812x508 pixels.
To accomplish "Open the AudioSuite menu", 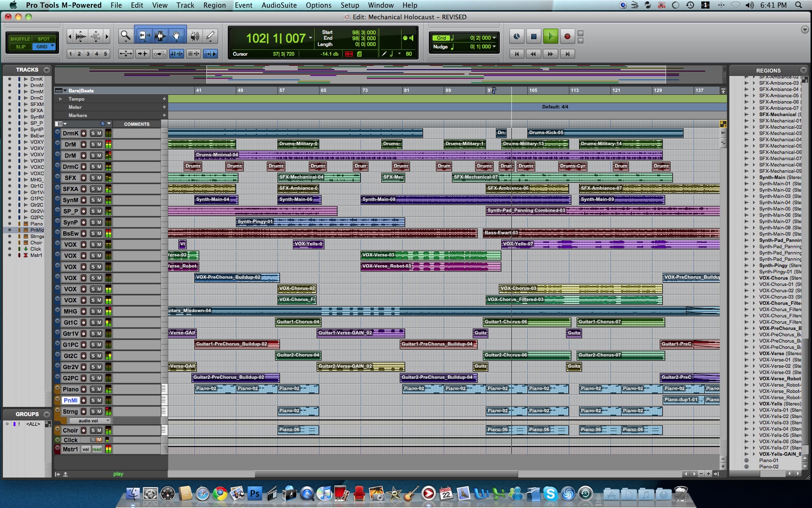I will point(279,5).
